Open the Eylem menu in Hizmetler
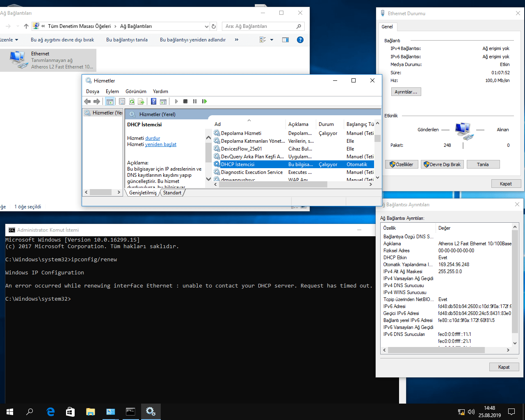The width and height of the screenshot is (525, 420). (112, 91)
